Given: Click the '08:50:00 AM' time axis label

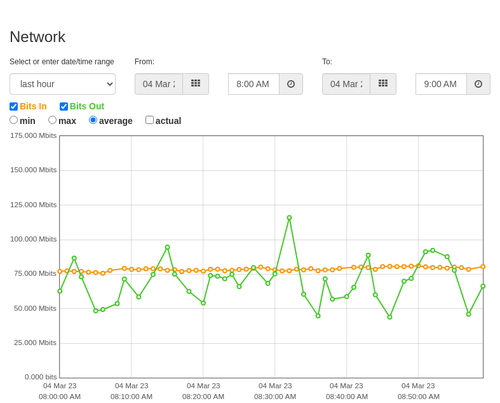Looking at the screenshot, I should (x=418, y=397).
